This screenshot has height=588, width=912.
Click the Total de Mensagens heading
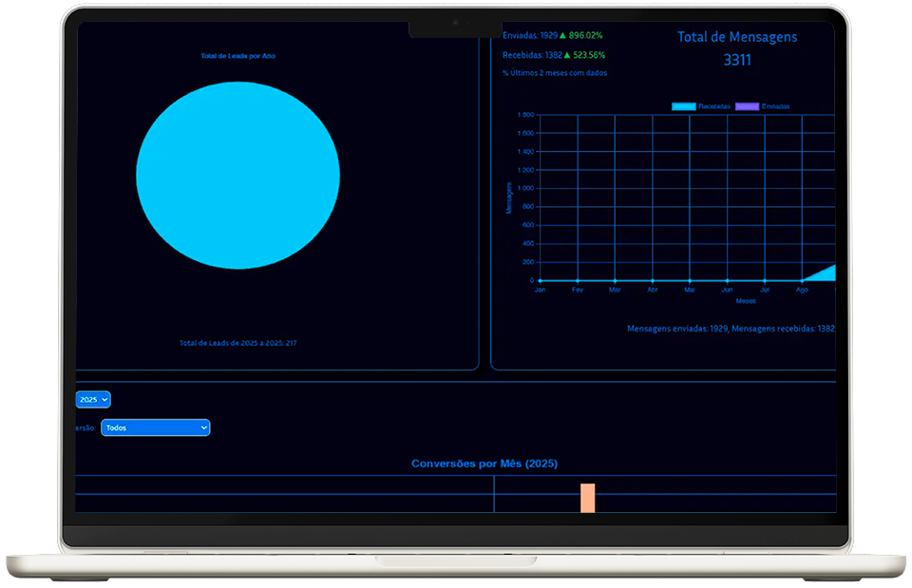click(737, 37)
